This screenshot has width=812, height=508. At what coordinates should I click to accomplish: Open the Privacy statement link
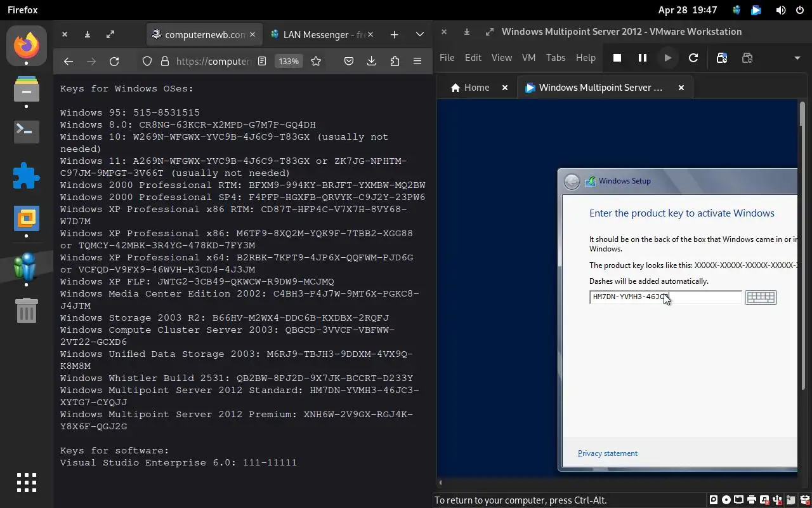tap(608, 453)
